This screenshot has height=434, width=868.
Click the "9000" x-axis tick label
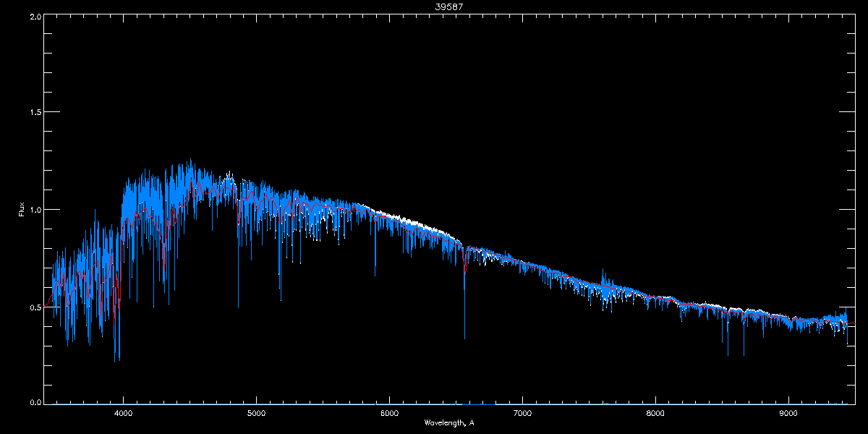click(x=788, y=414)
